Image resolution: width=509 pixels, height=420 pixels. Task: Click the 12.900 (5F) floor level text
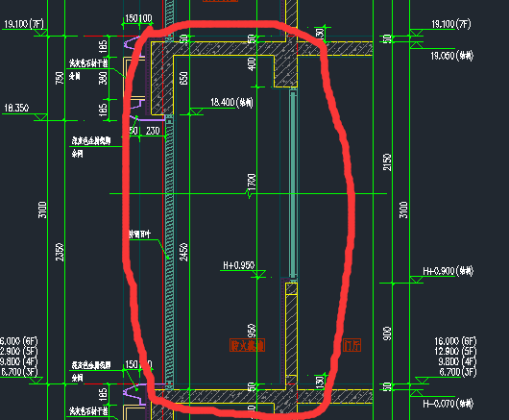455,351
